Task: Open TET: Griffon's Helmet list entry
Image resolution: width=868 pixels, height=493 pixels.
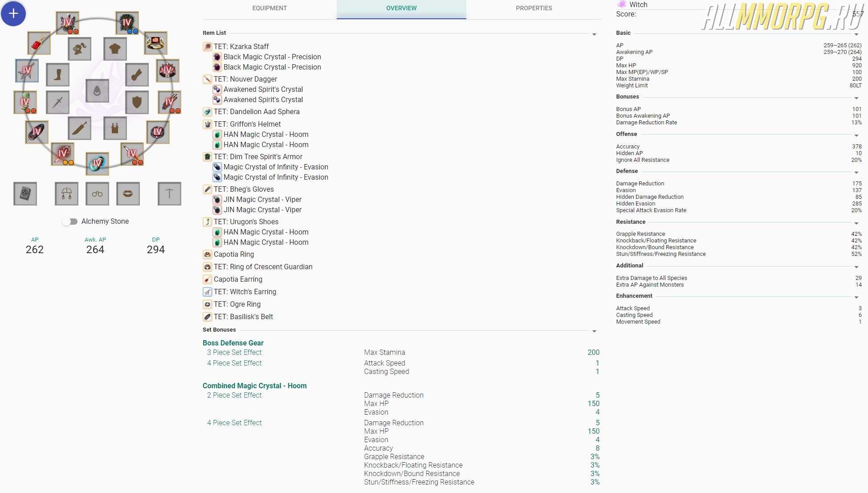Action: coord(247,124)
